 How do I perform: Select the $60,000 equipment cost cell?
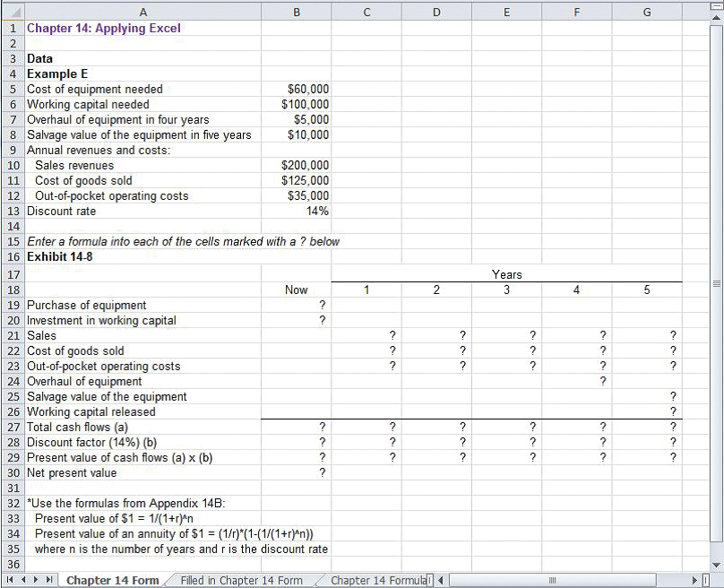pos(297,90)
